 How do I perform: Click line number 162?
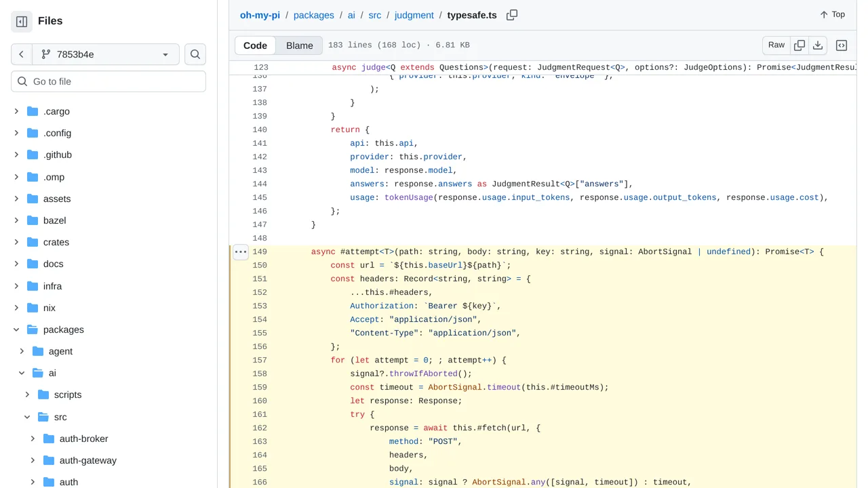(260, 428)
